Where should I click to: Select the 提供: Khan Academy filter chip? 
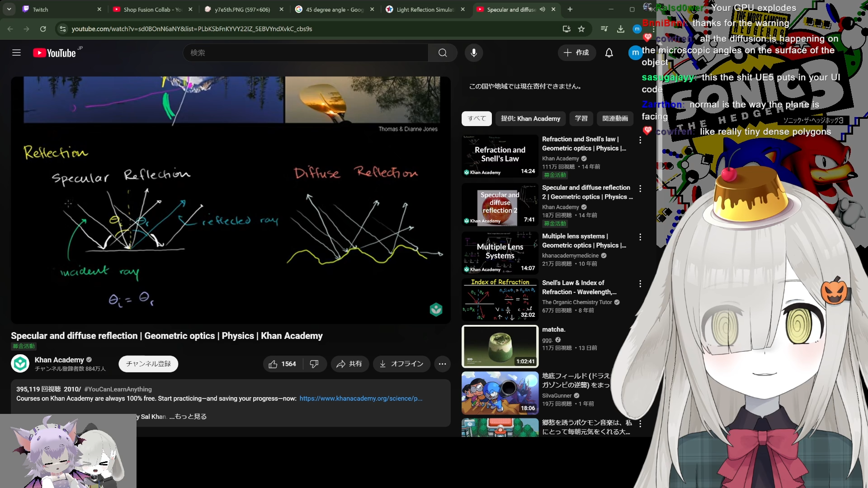click(x=530, y=118)
